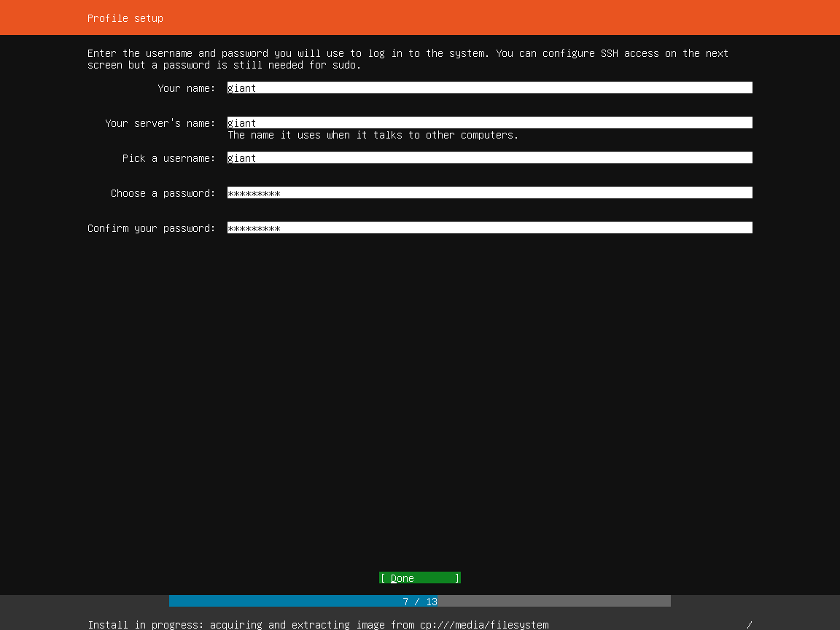
Task: Click the 'Your name:' label
Action: coord(187,87)
